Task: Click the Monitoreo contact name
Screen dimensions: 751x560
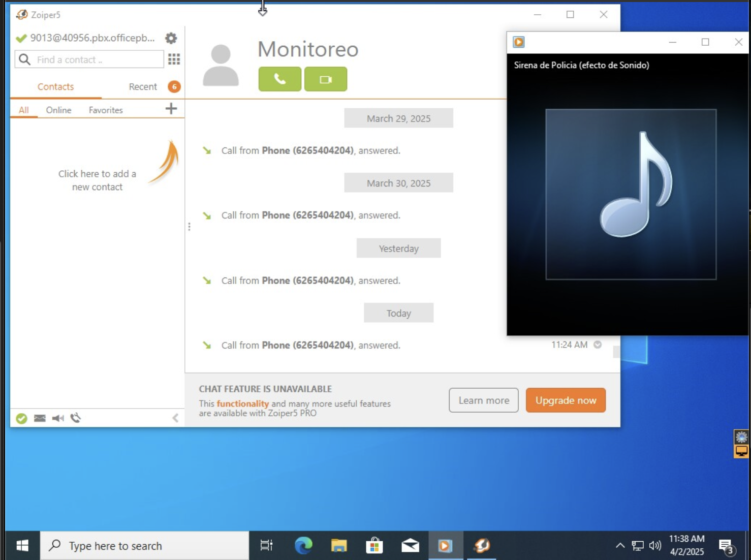Action: 308,49
